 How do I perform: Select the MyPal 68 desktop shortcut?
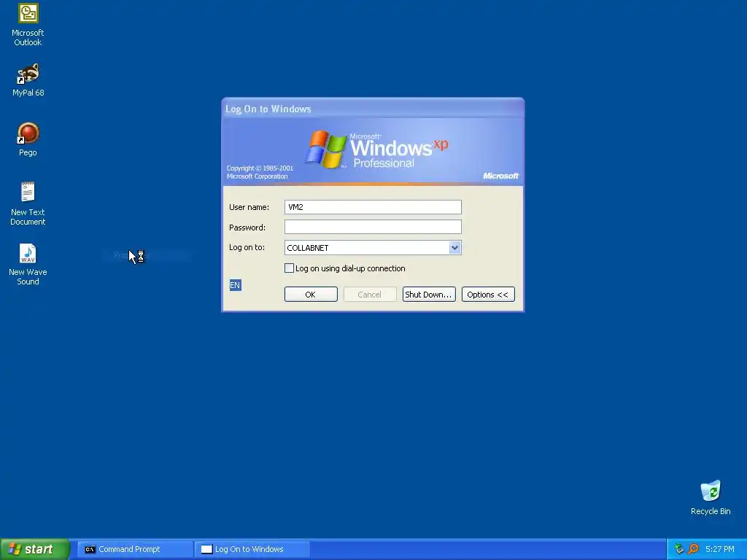pyautogui.click(x=28, y=80)
